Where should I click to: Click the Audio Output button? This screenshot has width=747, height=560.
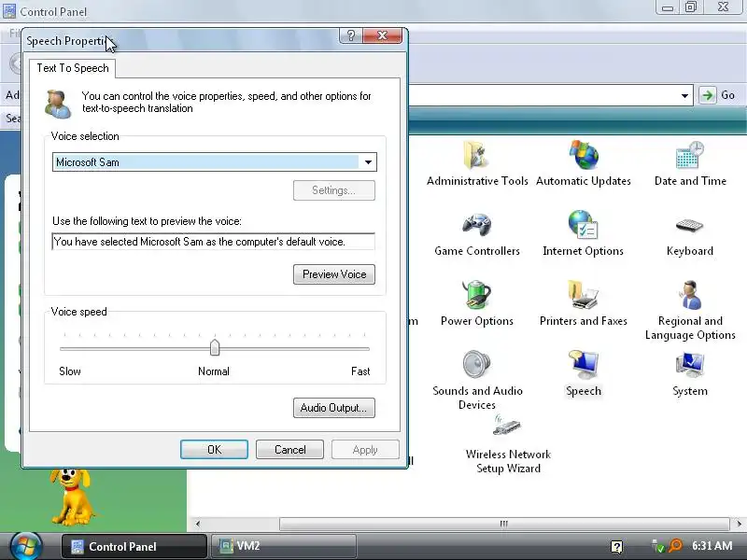click(x=334, y=408)
